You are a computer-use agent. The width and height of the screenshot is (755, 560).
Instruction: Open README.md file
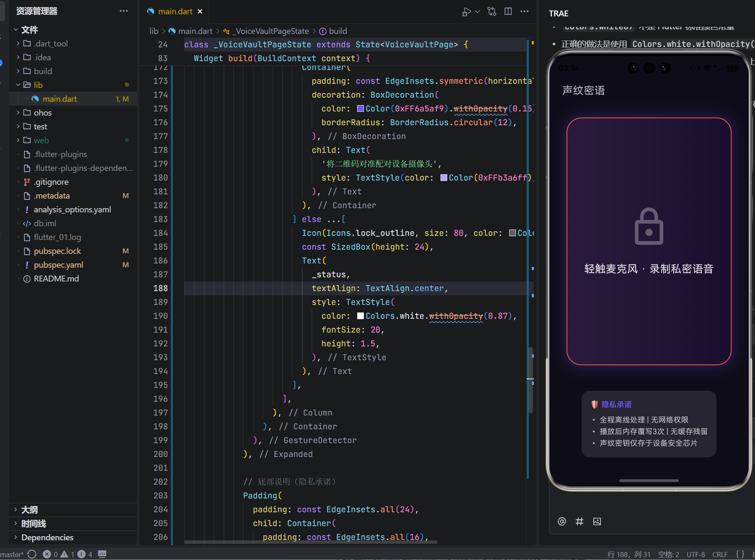pyautogui.click(x=73, y=279)
